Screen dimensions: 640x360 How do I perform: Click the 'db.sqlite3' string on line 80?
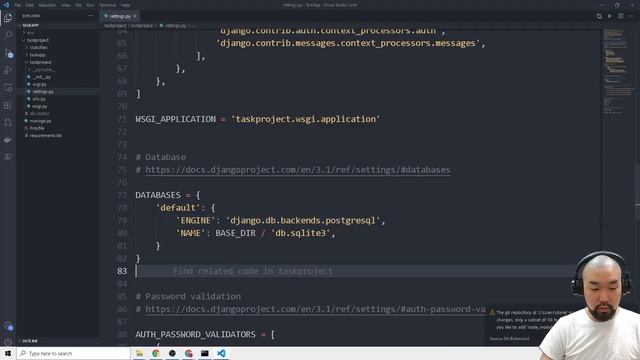[x=300, y=233]
